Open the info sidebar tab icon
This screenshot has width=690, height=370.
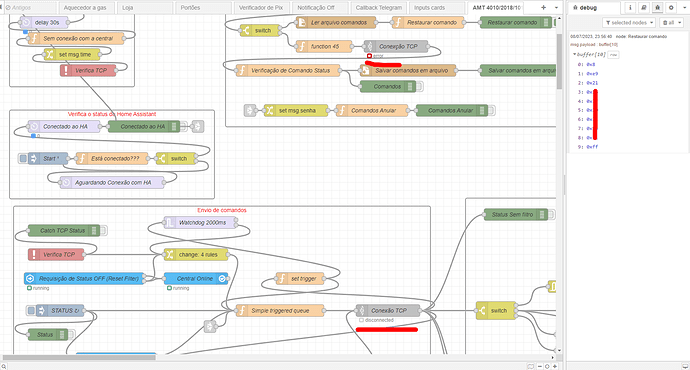(630, 7)
